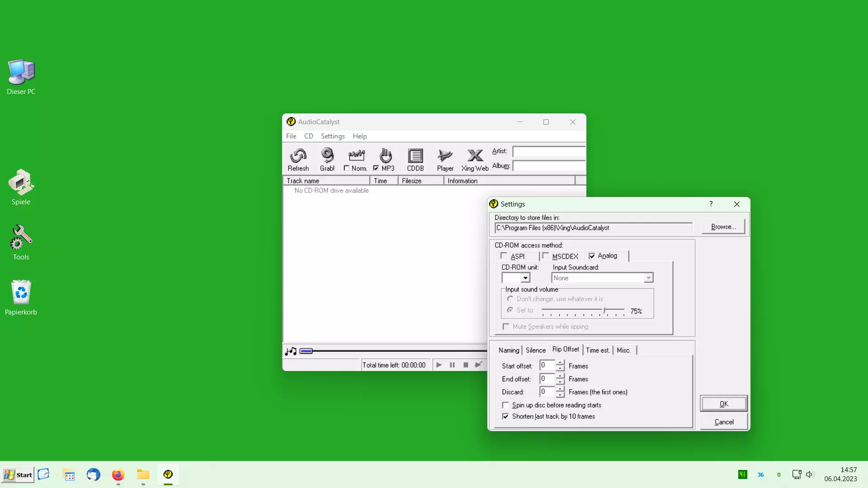Image resolution: width=868 pixels, height=488 pixels.
Task: Expand the Input Soundcard dropdown
Action: [x=648, y=278]
